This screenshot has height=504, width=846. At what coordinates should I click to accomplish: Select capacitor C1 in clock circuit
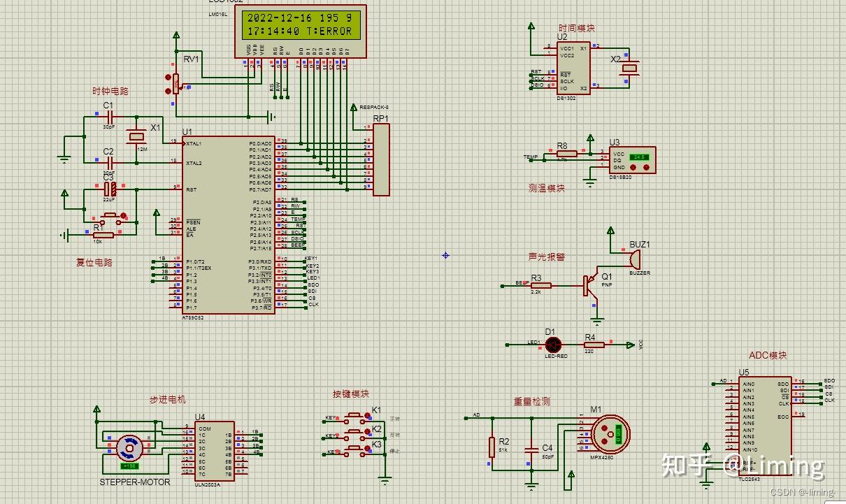click(108, 117)
